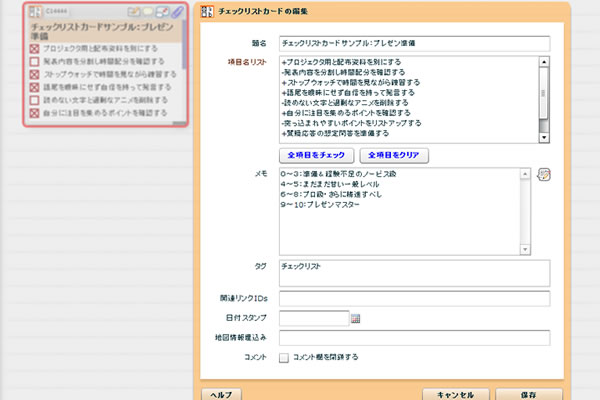Viewport: 600px width, 400px height.
Task: Click the edit pencil icon on the card header
Action: 134,11
